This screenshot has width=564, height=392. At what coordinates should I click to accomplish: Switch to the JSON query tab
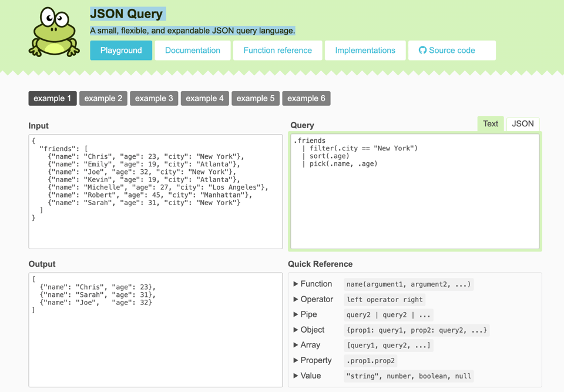click(x=522, y=123)
